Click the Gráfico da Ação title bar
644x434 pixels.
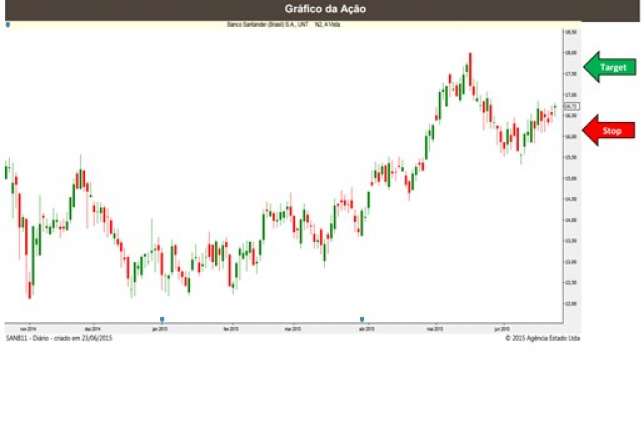321,9
